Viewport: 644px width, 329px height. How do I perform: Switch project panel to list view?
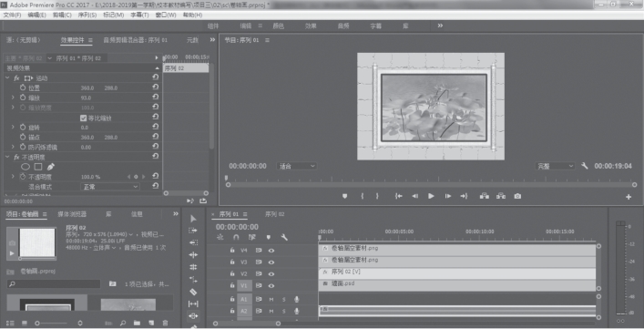pyautogui.click(x=10, y=324)
